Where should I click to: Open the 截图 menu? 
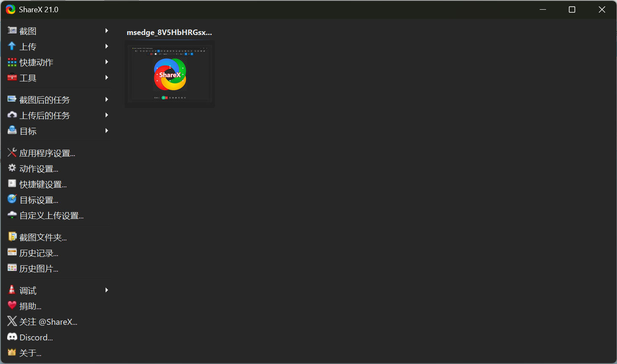click(x=58, y=31)
